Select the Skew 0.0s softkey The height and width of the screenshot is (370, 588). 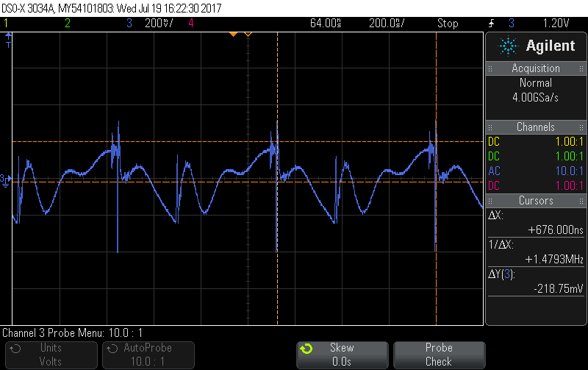tap(342, 355)
